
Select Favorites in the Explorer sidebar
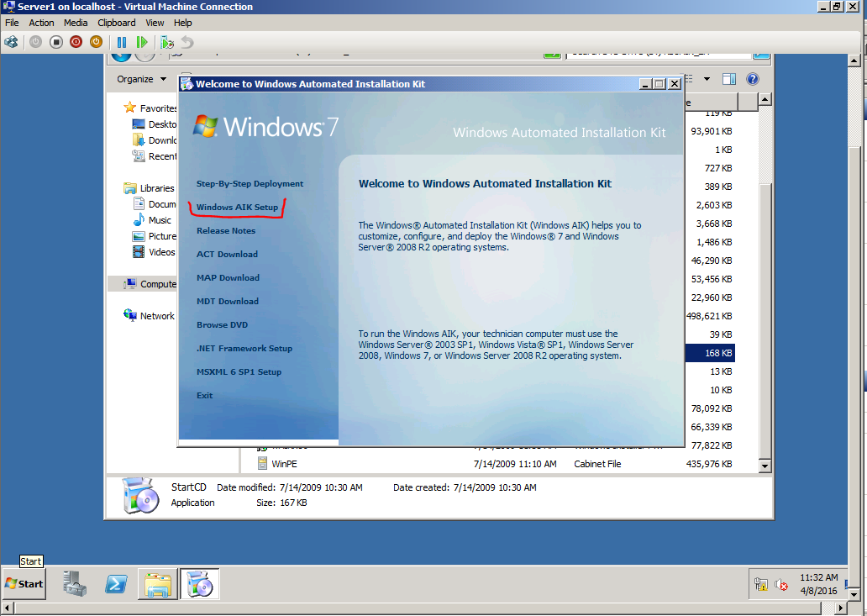pyautogui.click(x=150, y=108)
